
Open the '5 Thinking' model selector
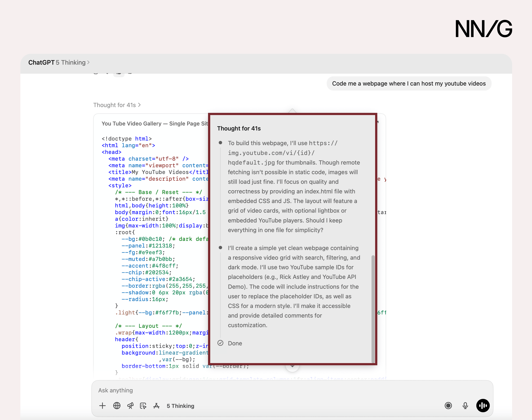point(180,406)
